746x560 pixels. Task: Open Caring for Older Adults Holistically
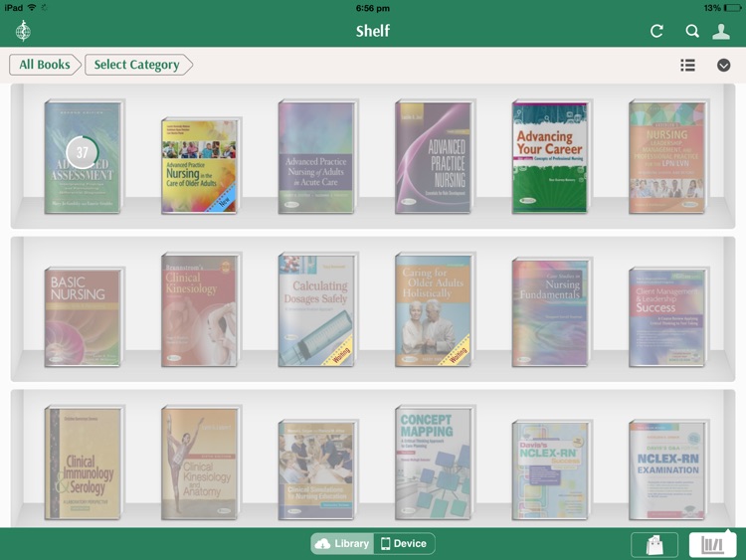click(434, 310)
